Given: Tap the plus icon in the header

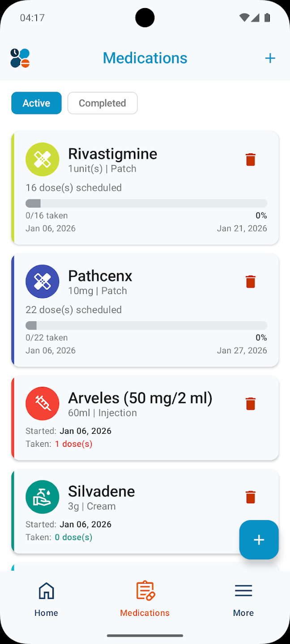Looking at the screenshot, I should 270,58.
